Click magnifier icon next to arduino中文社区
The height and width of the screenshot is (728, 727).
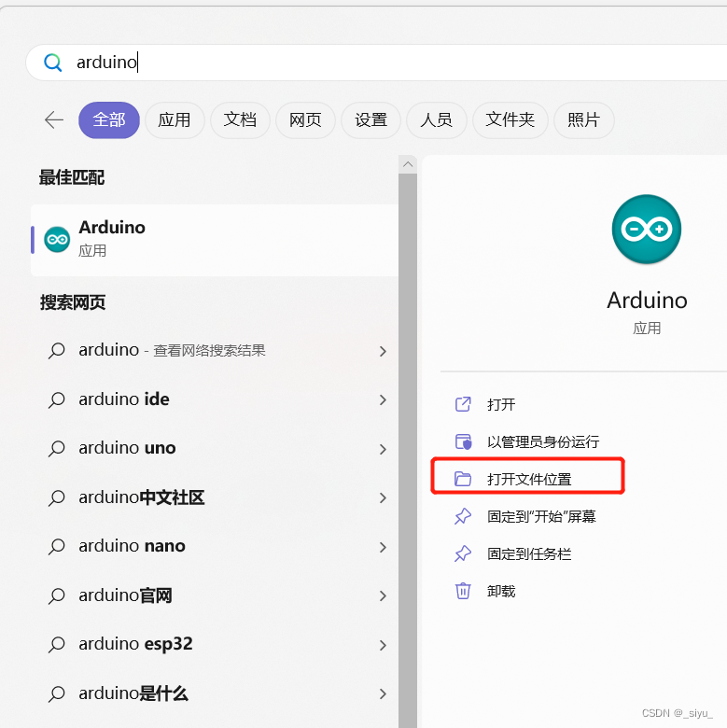click(57, 497)
